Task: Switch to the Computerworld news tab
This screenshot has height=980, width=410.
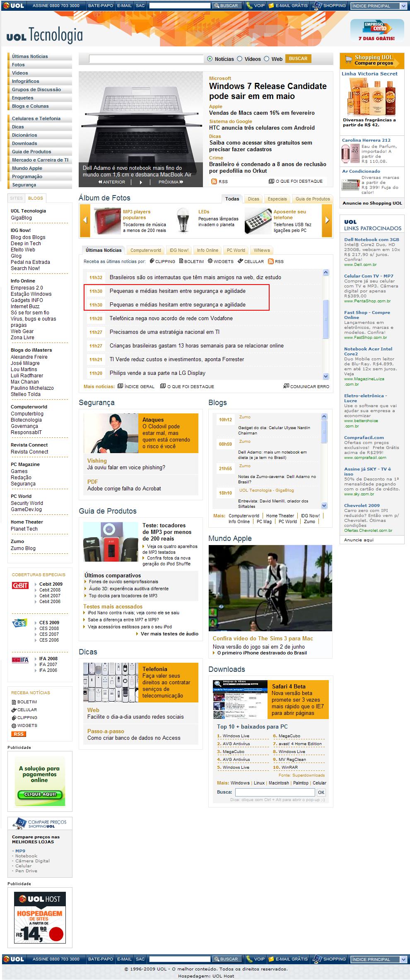Action: click(x=145, y=250)
